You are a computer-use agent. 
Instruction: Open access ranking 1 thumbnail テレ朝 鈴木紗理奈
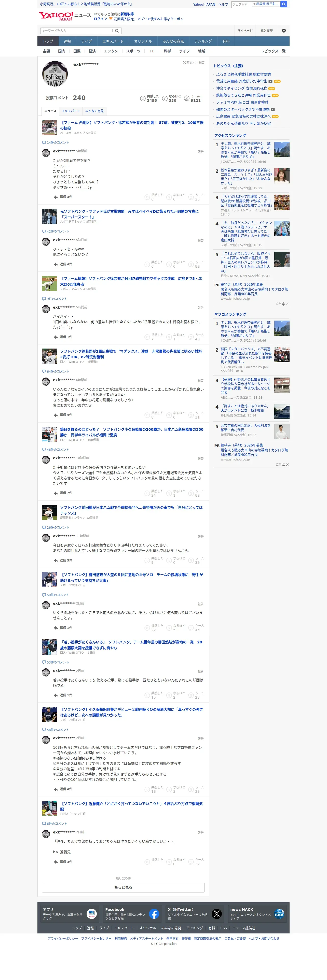(x=282, y=150)
